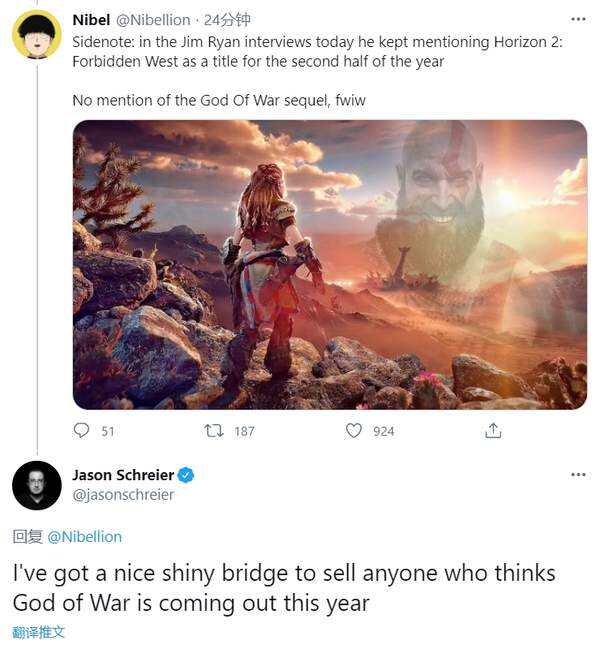Click the share icon under Nibel's tweet
The height and width of the screenshot is (649, 600).
click(x=492, y=431)
